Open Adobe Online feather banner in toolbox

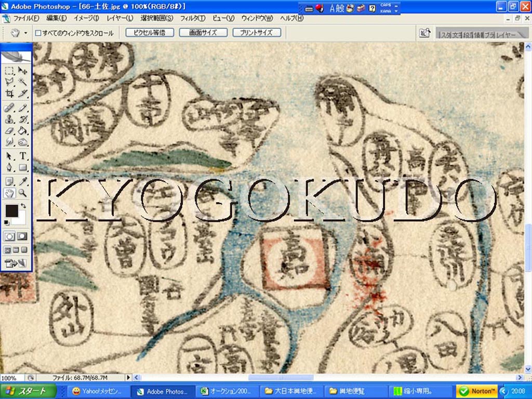[16, 57]
